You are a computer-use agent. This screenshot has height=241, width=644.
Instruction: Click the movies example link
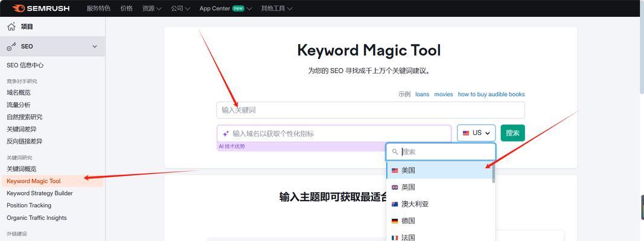(x=444, y=94)
